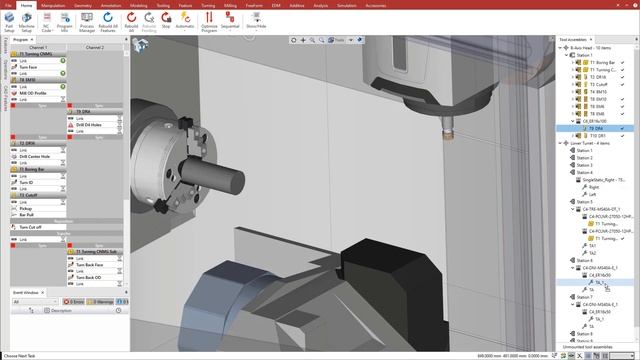
Task: Toggle checkmark for T9 DR4 tool
Action: 622,129
